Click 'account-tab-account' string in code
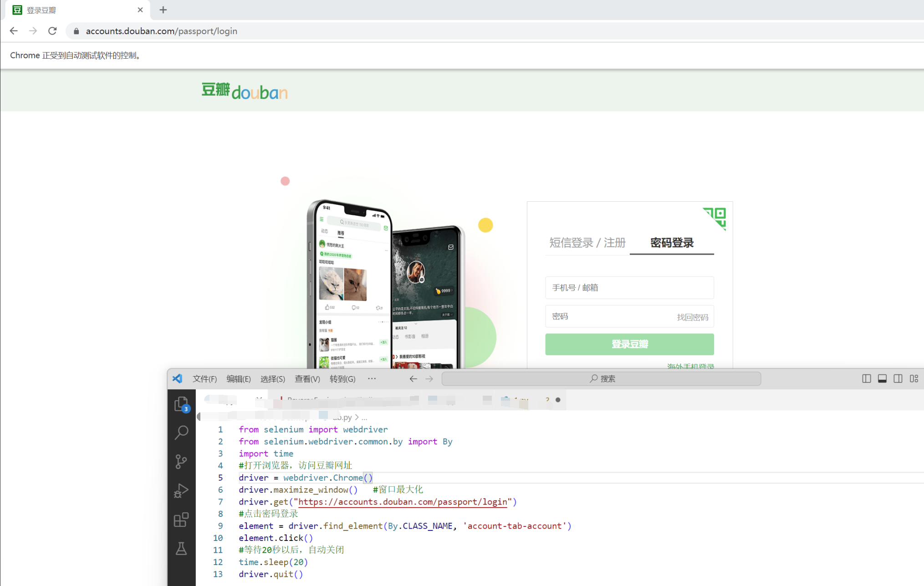 point(515,526)
